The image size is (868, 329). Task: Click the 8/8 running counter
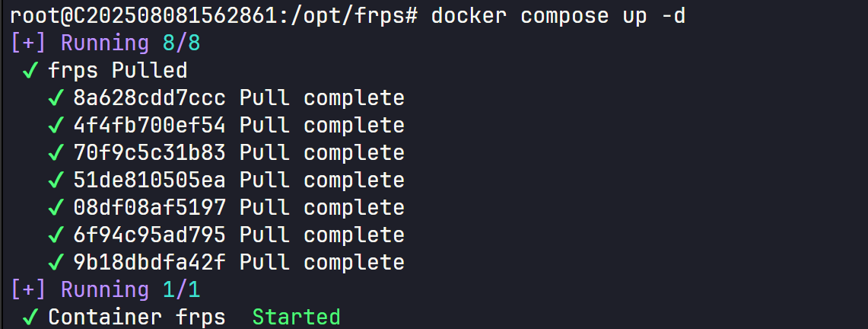pyautogui.click(x=181, y=43)
